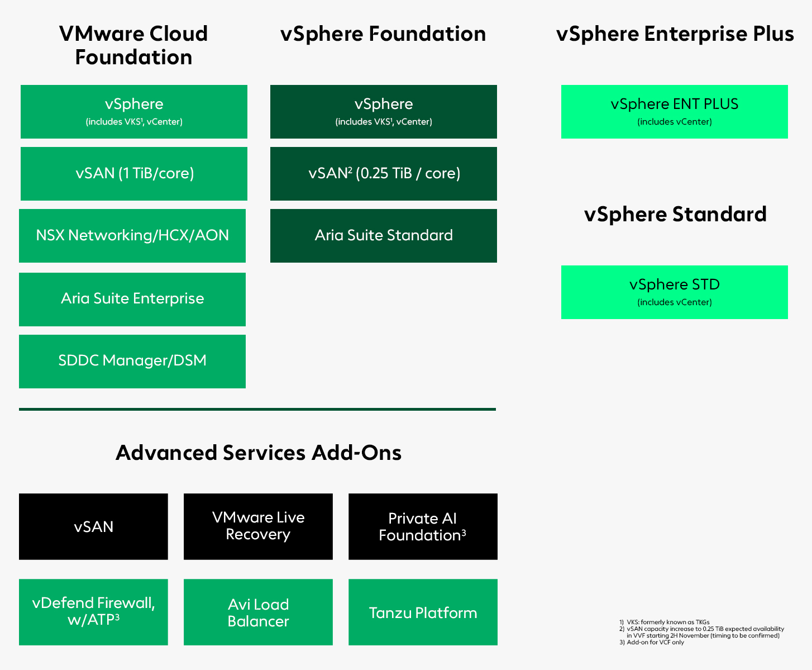The image size is (812, 670).
Task: Open the VMware Live Recovery tile
Action: pos(258,526)
